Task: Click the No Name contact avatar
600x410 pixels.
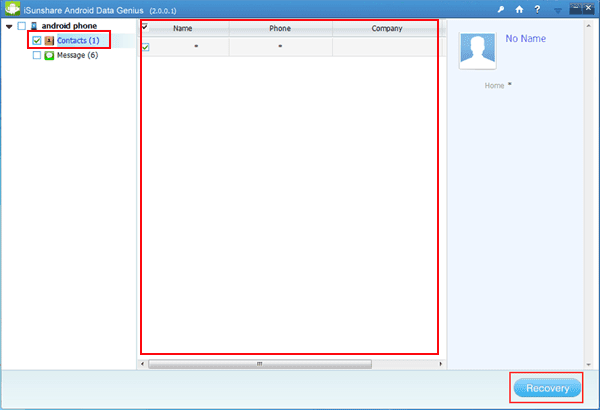Action: click(478, 50)
